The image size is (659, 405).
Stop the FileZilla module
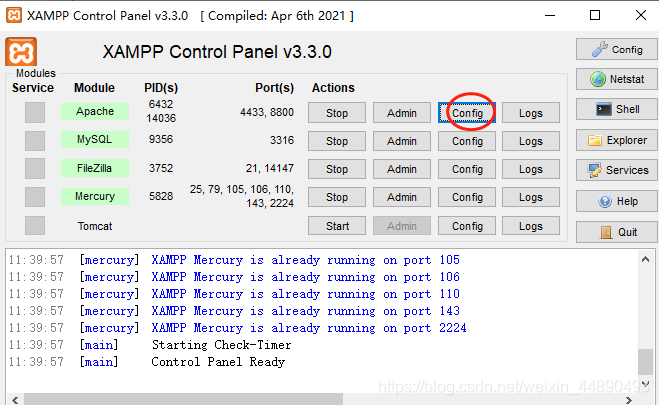(x=337, y=169)
